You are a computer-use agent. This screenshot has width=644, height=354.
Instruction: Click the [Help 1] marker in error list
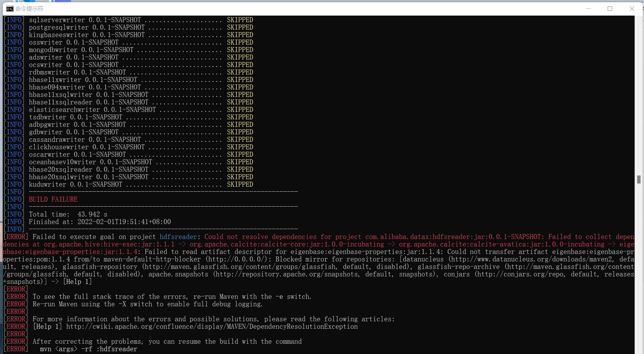48,327
